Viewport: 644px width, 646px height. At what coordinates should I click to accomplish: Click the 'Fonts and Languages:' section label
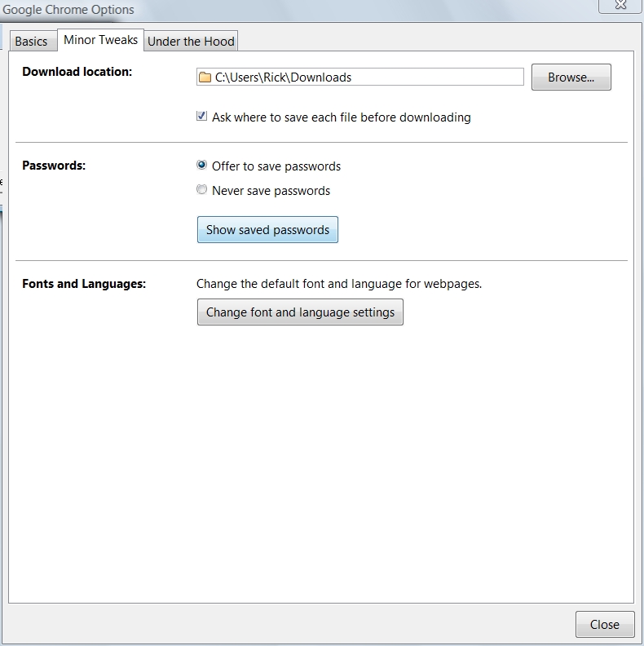click(x=84, y=284)
